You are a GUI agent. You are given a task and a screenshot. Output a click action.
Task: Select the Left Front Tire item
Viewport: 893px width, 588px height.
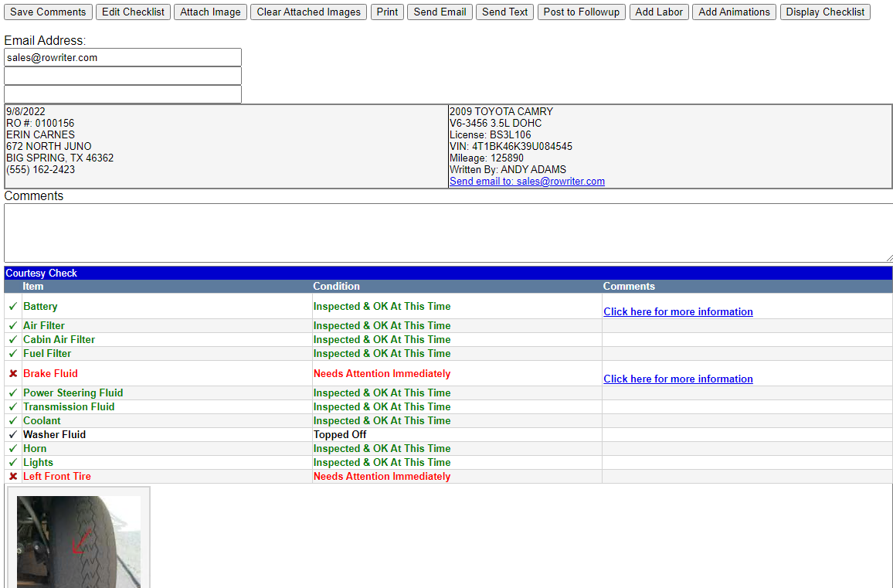coord(57,476)
